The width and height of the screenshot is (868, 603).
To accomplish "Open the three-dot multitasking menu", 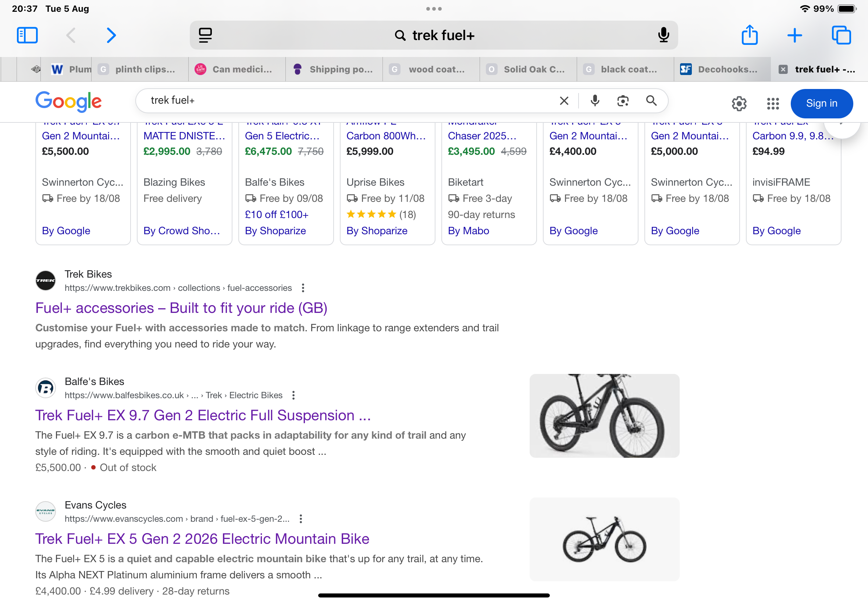I will point(434,9).
